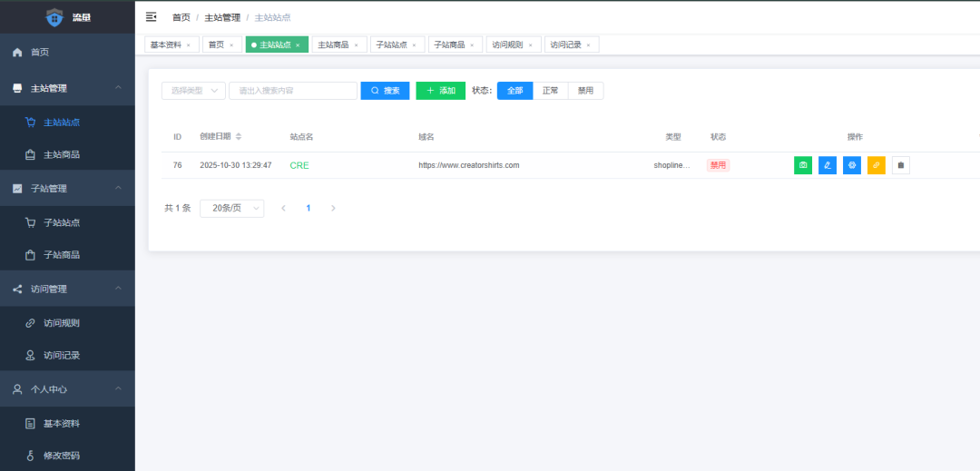Close the 主站商品 tab
Screen dimensions: 980x471
click(357, 45)
